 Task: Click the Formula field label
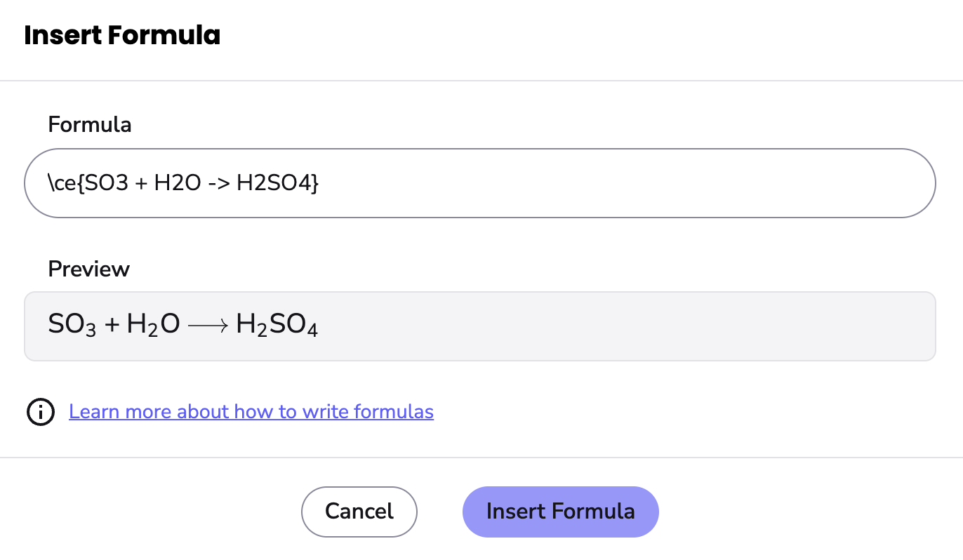[89, 125]
